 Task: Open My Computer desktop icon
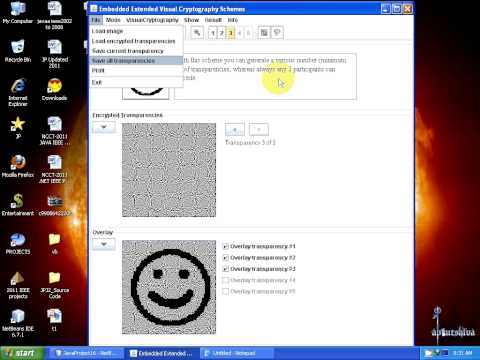click(x=18, y=13)
